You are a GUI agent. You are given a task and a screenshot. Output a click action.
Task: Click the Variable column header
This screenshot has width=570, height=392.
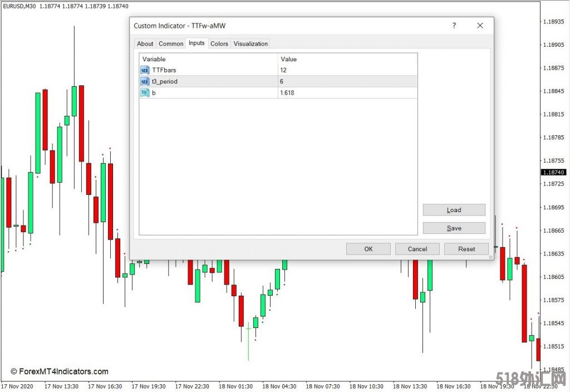click(x=208, y=59)
